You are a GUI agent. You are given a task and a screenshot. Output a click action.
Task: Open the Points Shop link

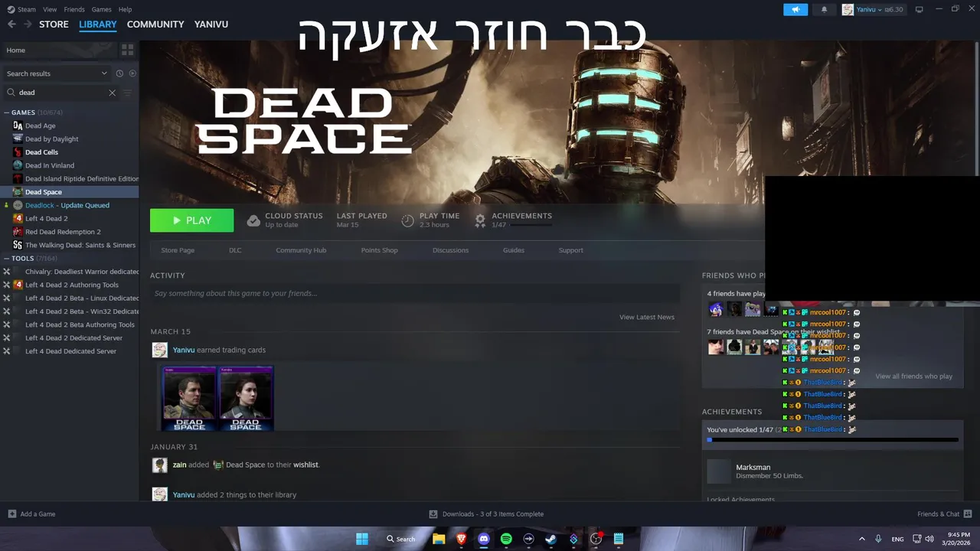379,250
